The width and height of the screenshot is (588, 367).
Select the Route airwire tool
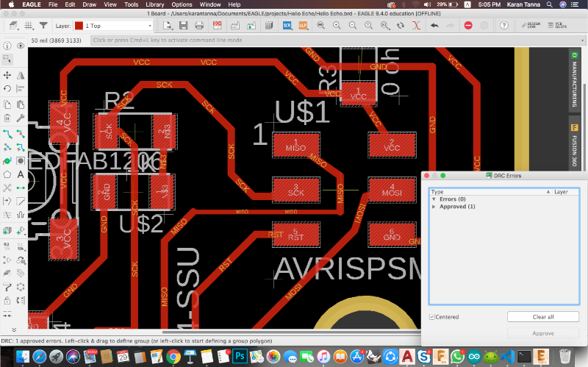[x=7, y=134]
